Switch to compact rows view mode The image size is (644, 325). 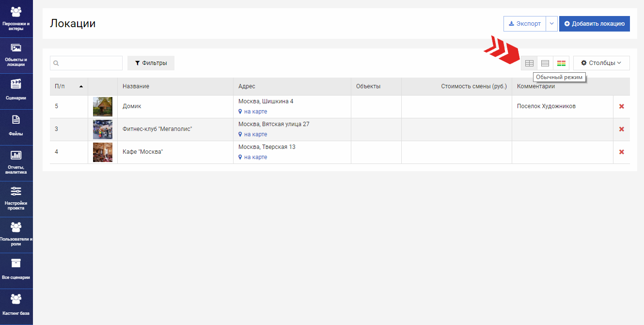[x=545, y=63]
